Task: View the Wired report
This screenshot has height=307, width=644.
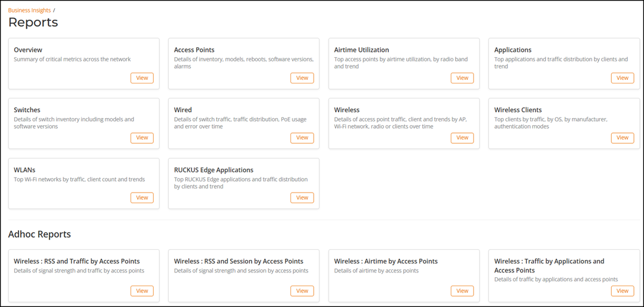Action: click(x=302, y=138)
